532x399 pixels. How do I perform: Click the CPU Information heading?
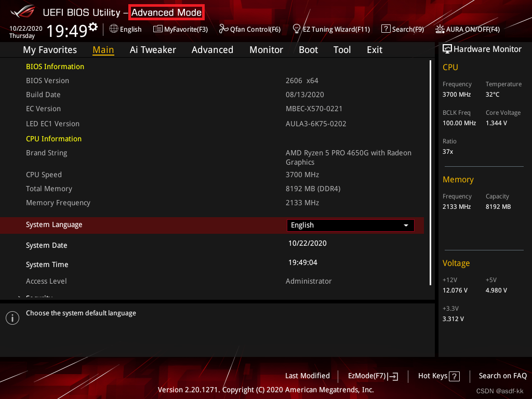(54, 139)
